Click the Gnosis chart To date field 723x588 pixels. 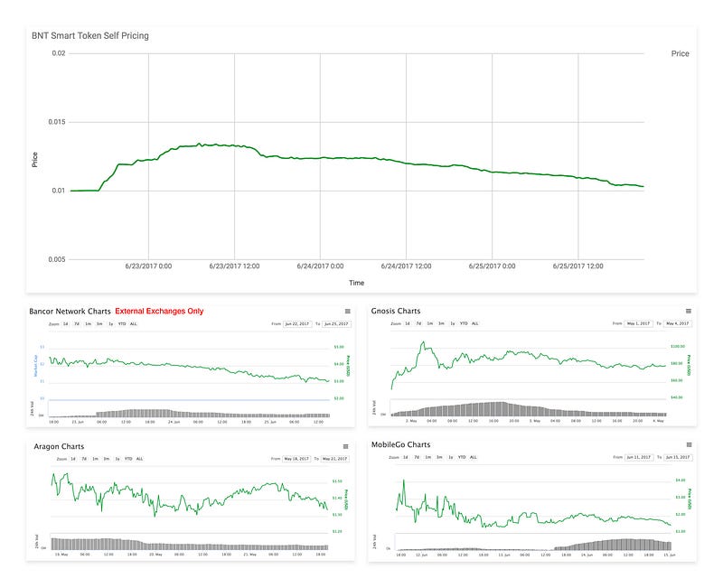pyautogui.click(x=677, y=323)
